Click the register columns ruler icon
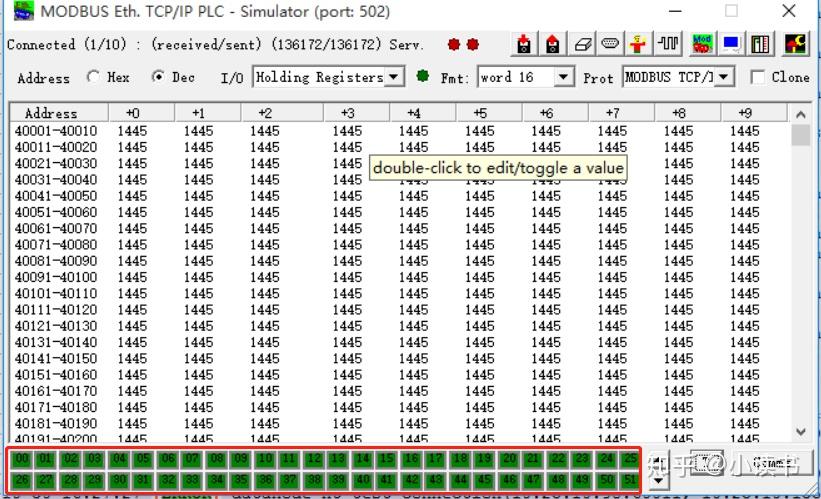Image resolution: width=821 pixels, height=499 pixels. pyautogui.click(x=760, y=45)
